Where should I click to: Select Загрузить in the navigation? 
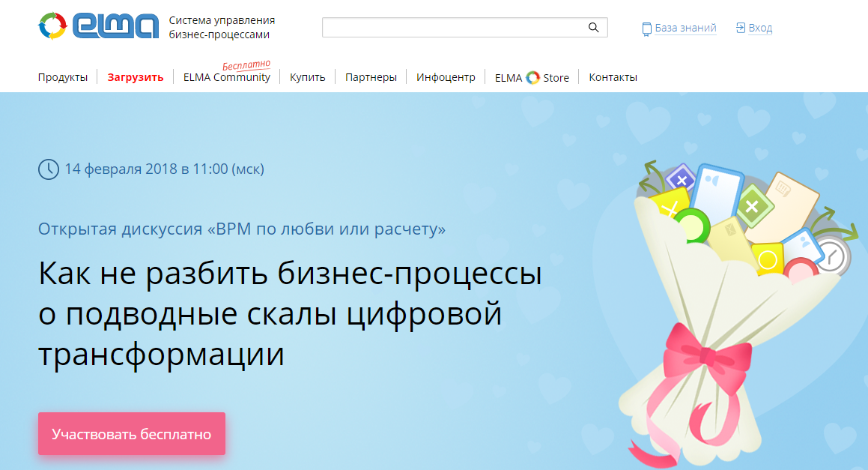pyautogui.click(x=135, y=76)
